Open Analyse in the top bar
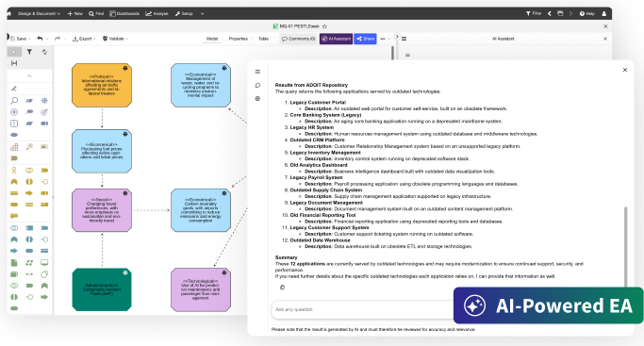Screen dimensions: 644x346 pos(157,13)
